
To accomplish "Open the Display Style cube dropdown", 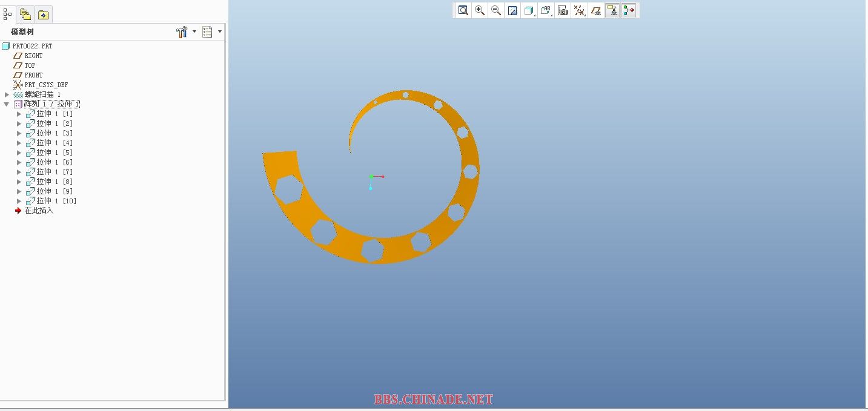I will pos(529,10).
